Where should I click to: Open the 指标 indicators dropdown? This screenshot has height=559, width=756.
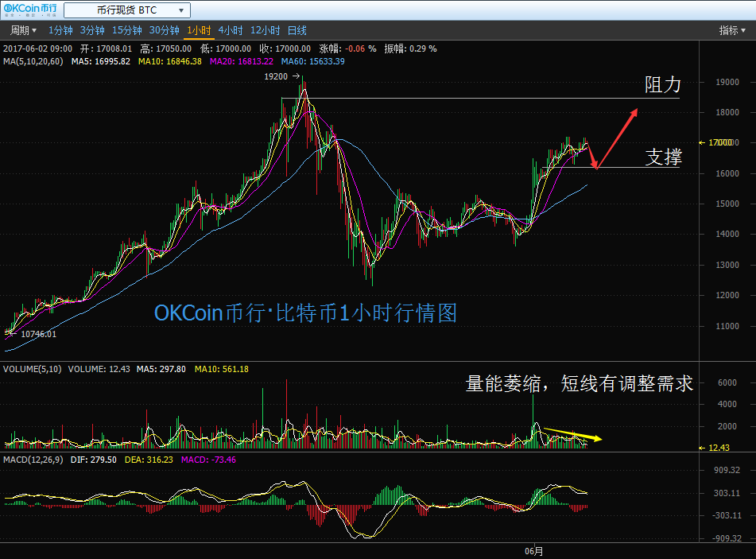(x=732, y=30)
